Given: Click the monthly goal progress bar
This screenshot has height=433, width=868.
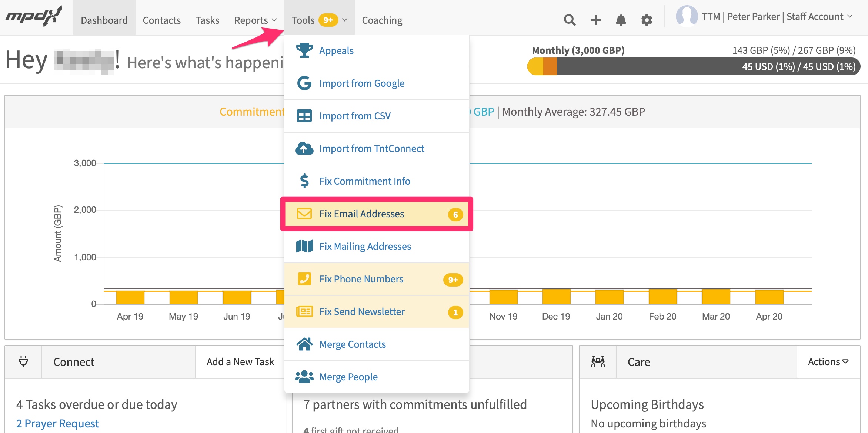Looking at the screenshot, I should pyautogui.click(x=694, y=66).
